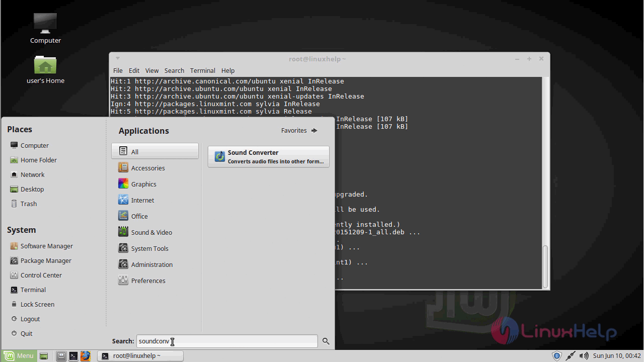Screen dimensions: 644x362
Task: Open Control Center
Action: pos(41,275)
